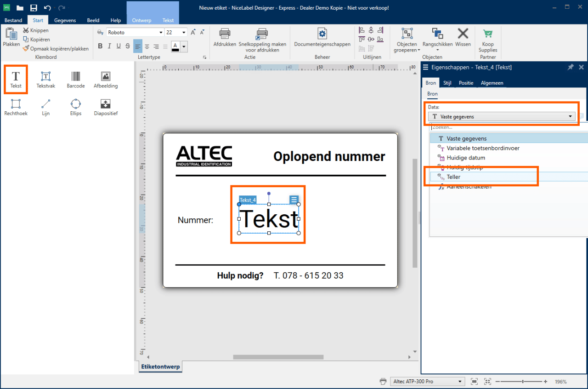Viewport: 588px width, 389px height.
Task: Click the open folder icon in title bar
Action: [20, 8]
